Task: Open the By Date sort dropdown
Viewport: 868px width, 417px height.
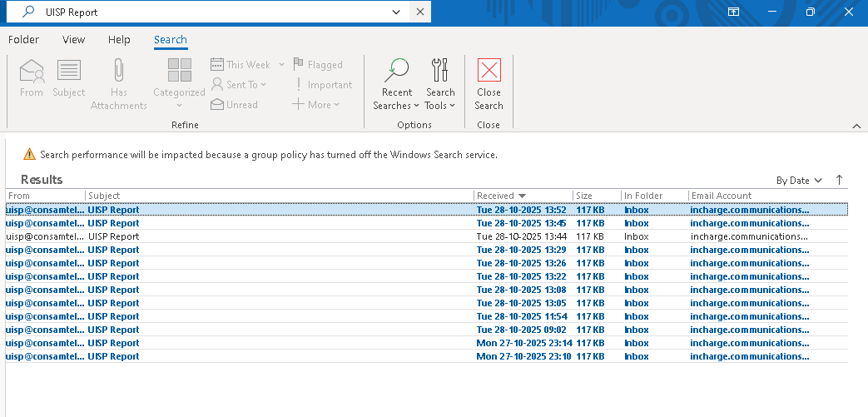Action: tap(799, 180)
